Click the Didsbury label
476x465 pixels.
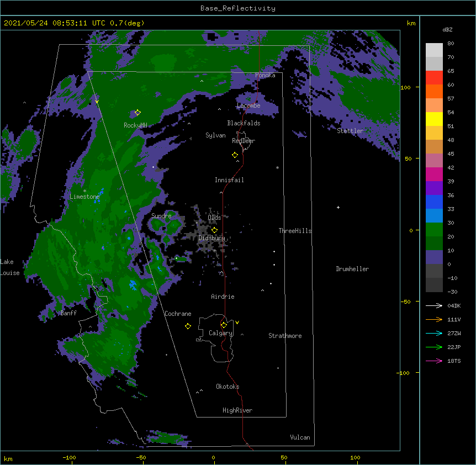click(212, 238)
